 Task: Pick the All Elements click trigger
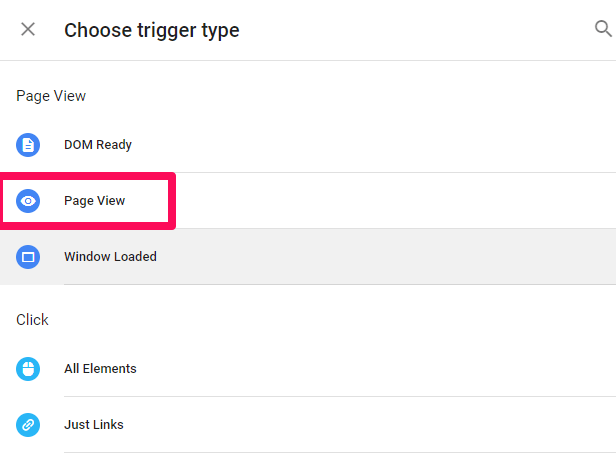(308, 369)
